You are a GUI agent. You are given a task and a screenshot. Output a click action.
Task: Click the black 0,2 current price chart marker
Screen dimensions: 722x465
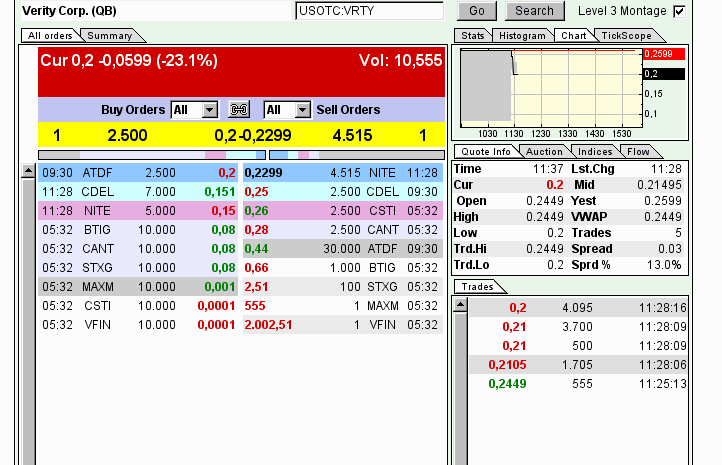tap(664, 74)
